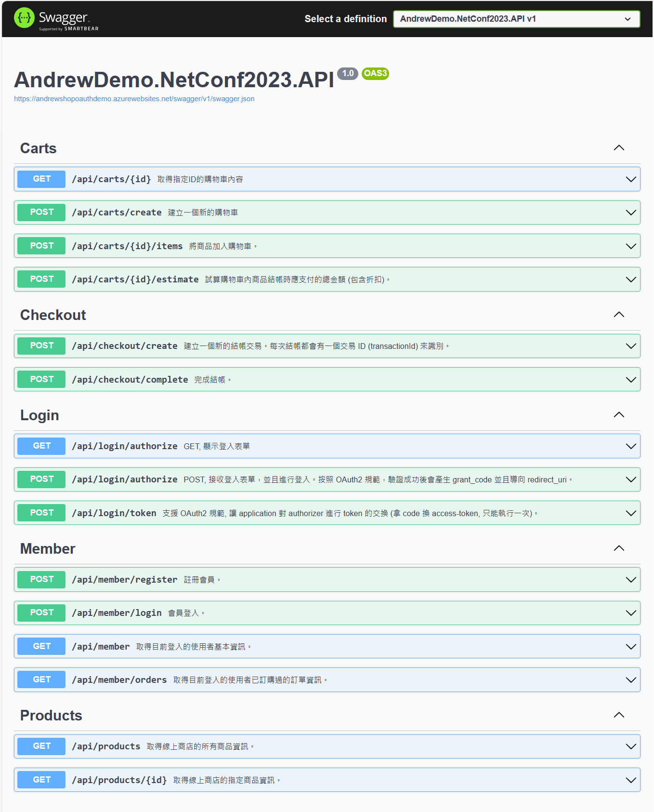Collapse the Login section using its arrow
This screenshot has width=654, height=812.
click(x=619, y=415)
